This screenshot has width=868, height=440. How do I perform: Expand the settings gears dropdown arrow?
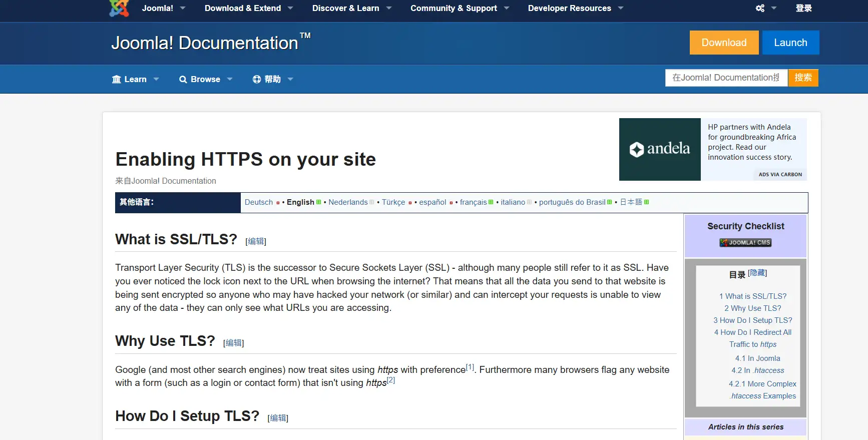tap(774, 8)
